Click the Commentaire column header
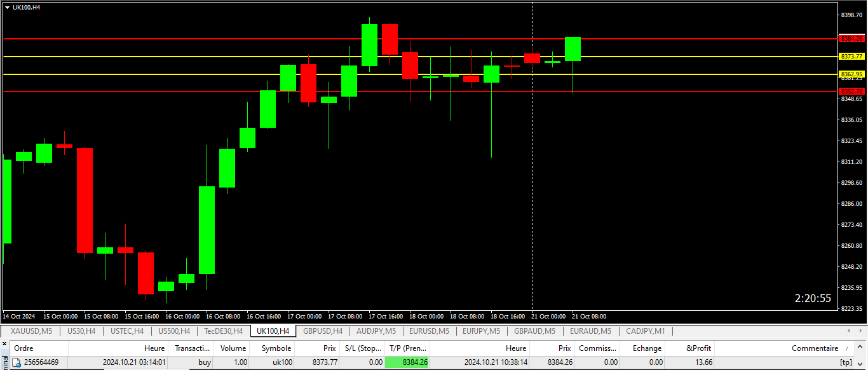Image resolution: width=868 pixels, height=370 pixels. point(815,348)
